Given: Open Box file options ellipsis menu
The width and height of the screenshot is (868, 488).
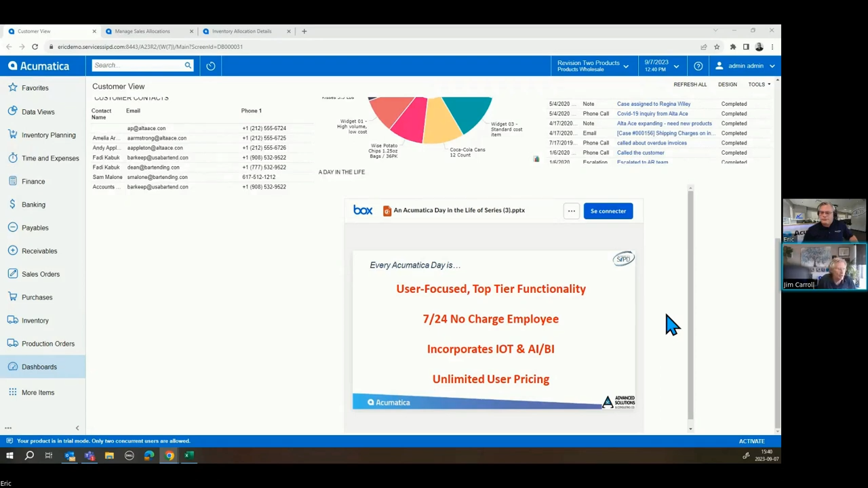Looking at the screenshot, I should [571, 211].
